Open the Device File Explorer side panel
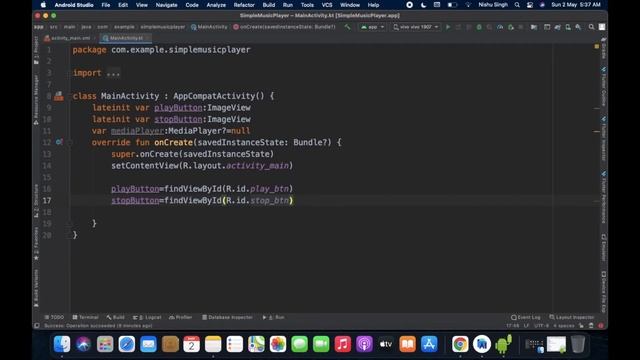The image size is (640, 360). [604, 292]
